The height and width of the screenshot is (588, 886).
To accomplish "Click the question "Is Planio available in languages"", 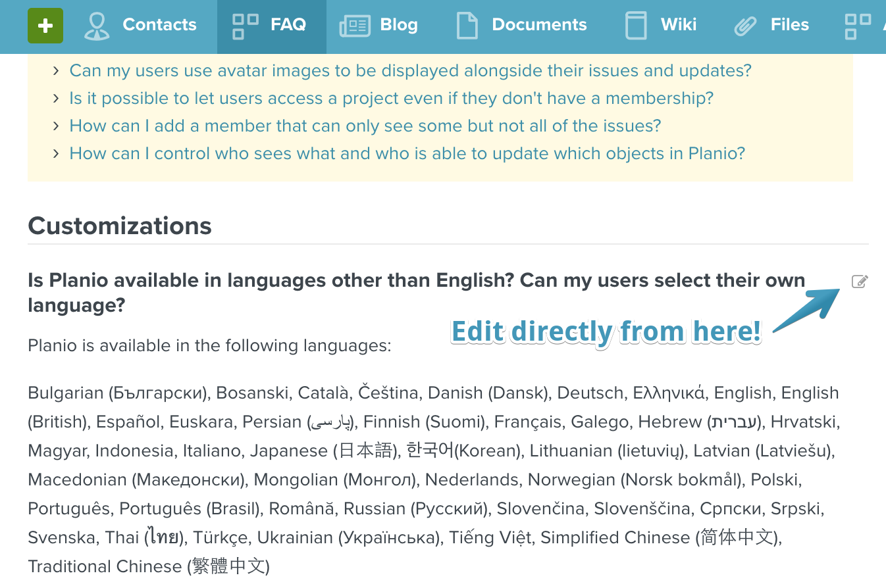I will (x=417, y=293).
